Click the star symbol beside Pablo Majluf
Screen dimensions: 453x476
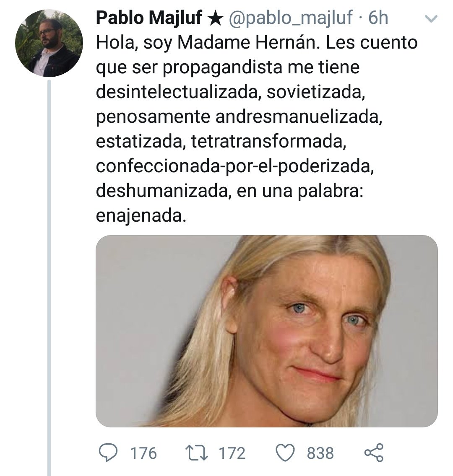click(x=214, y=18)
